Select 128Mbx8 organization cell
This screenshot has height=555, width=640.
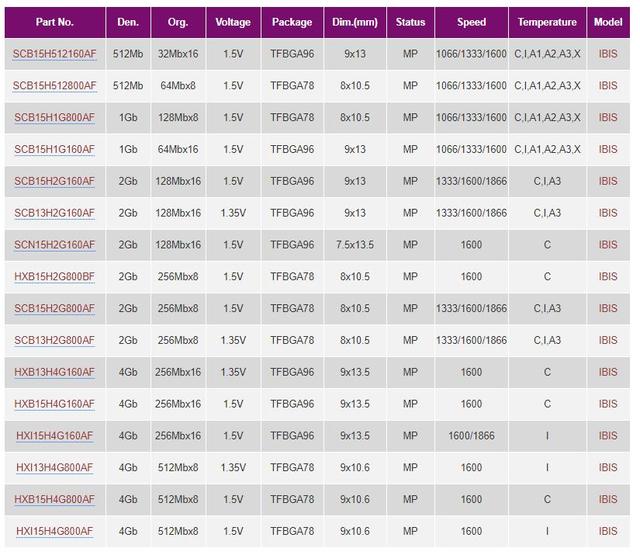(178, 118)
